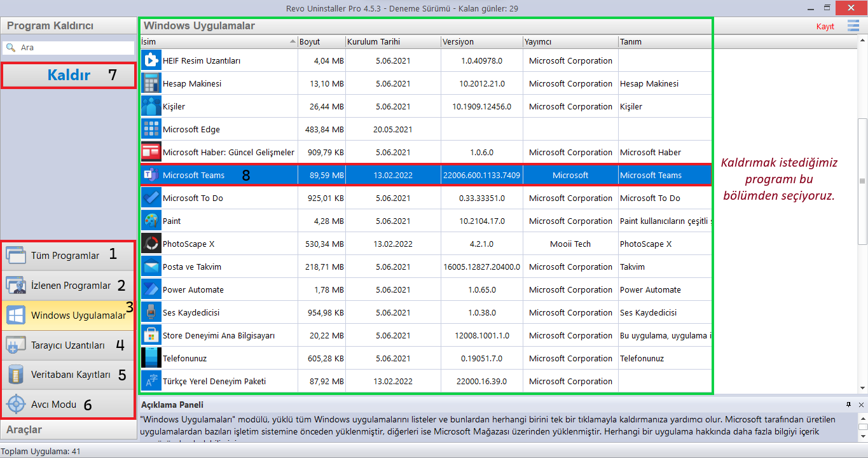Click the HEIF Resim Uzantıları app icon
868x458 pixels.
coord(151,60)
